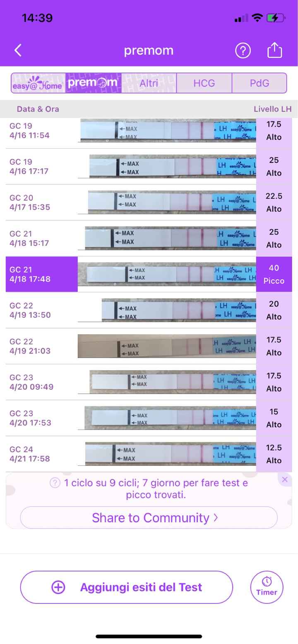Viewport: 298px width, 644px height.
Task: Tap the 40 Picco LH level cell
Action: click(274, 274)
